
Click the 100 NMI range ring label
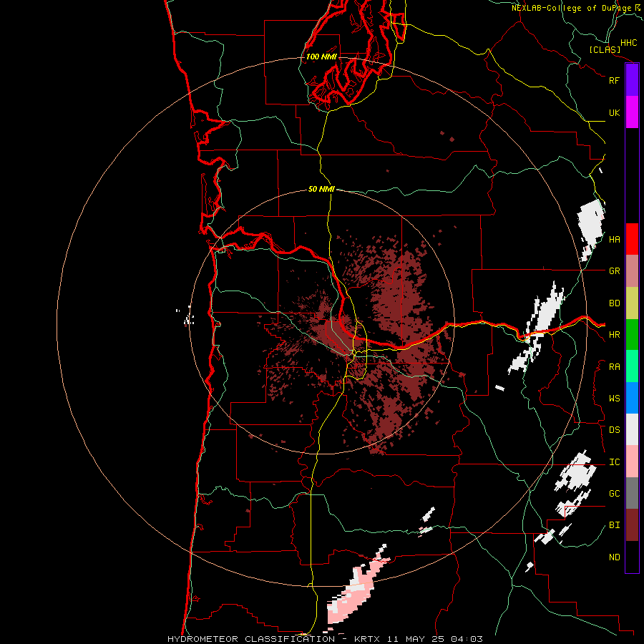(x=321, y=57)
